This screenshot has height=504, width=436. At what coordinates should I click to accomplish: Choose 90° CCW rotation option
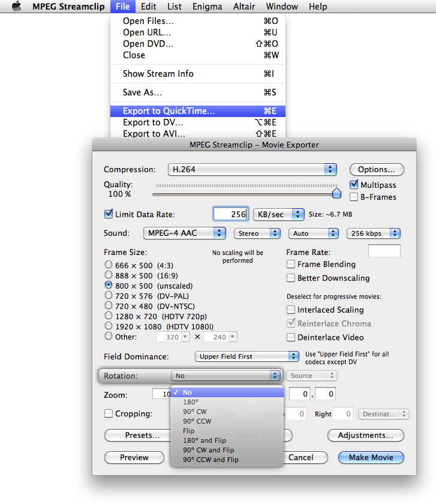[x=227, y=421]
